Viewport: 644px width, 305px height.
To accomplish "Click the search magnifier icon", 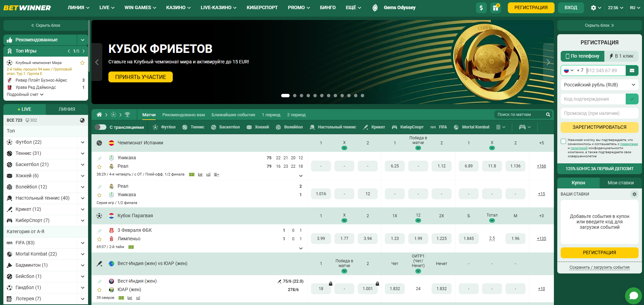I will pyautogui.click(x=548, y=115).
